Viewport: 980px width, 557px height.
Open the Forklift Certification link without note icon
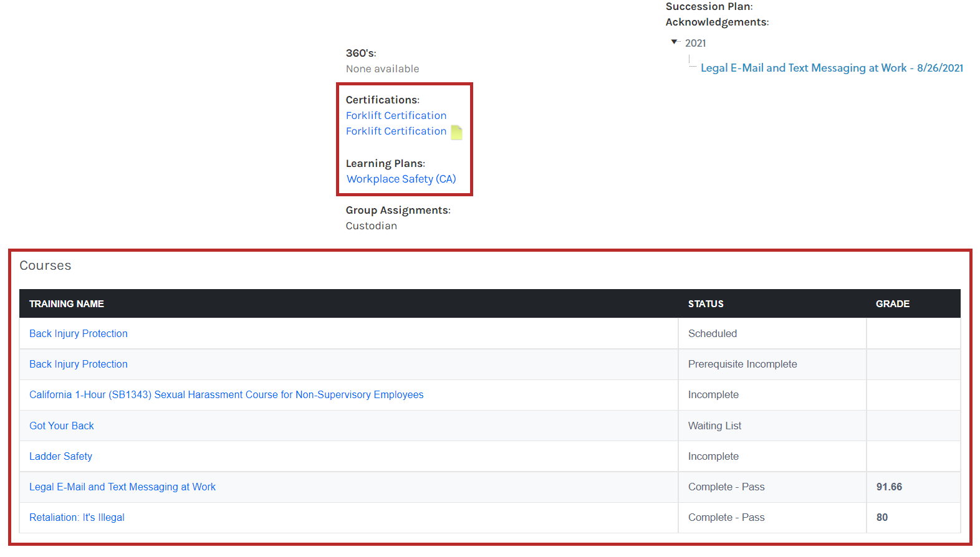396,115
